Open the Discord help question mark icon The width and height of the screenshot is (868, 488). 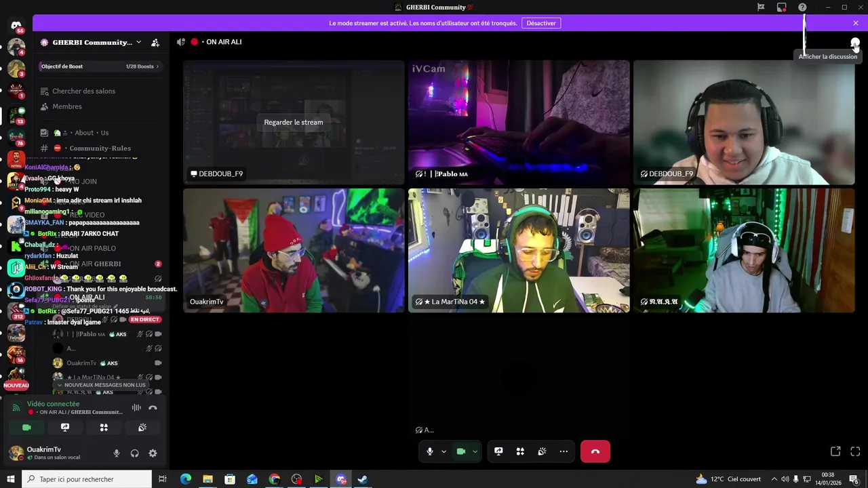click(x=802, y=7)
